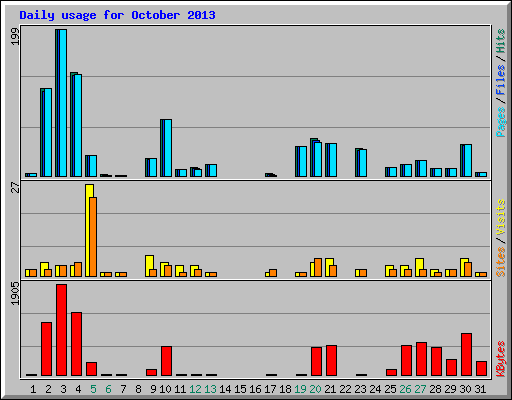Select the cyan hits bar for day 2
Screen dimensions: 512x400
tap(48, 132)
